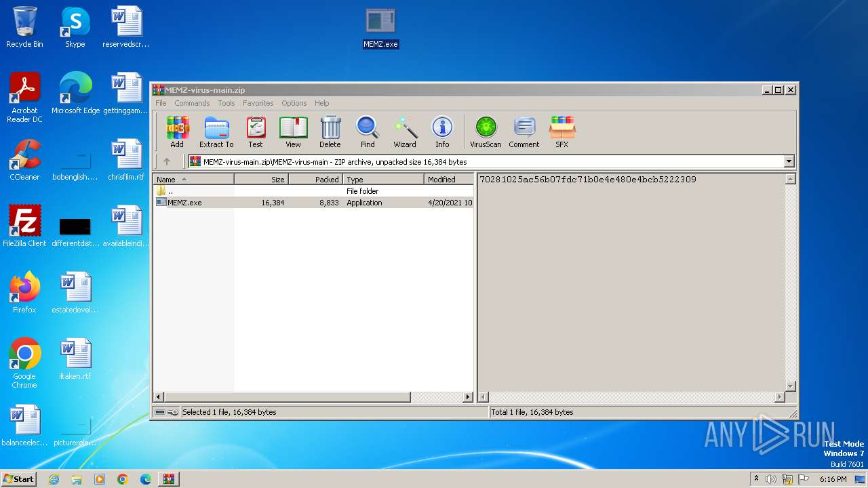Click the volume speaker tray icon

pyautogui.click(x=770, y=479)
